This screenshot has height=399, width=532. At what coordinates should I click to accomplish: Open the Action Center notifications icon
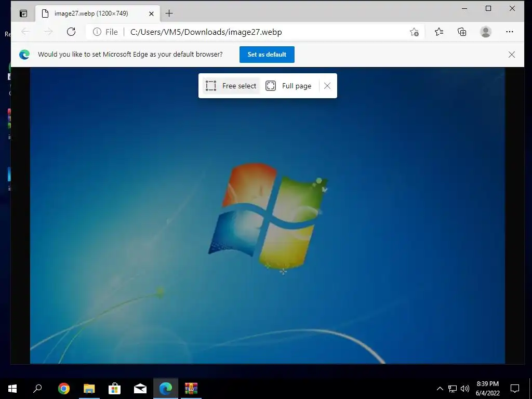515,389
